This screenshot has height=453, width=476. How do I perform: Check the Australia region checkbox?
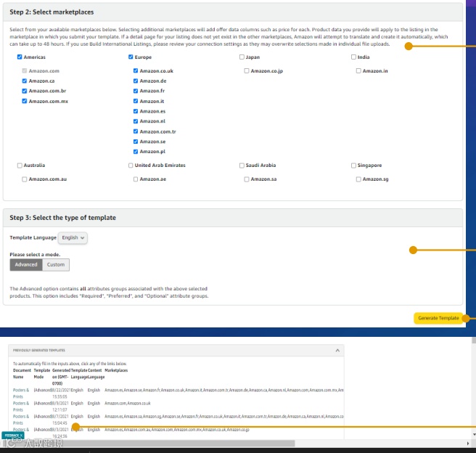point(20,166)
